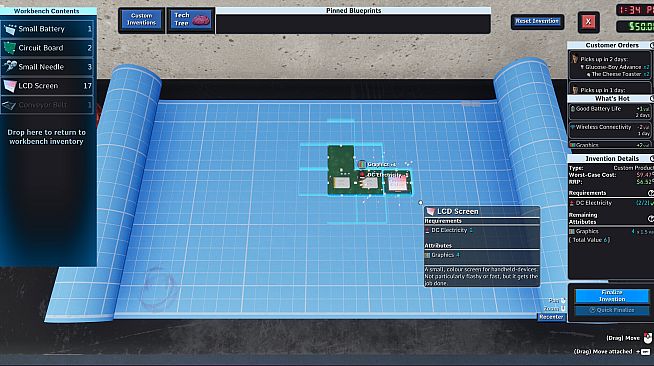Click the Good Battery Life trend entry
The image size is (654, 366).
[609, 112]
